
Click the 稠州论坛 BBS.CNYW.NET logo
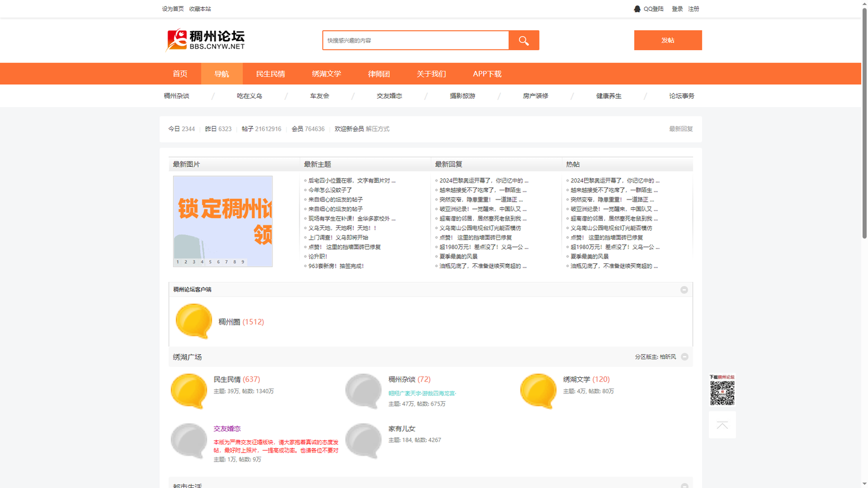(x=205, y=40)
